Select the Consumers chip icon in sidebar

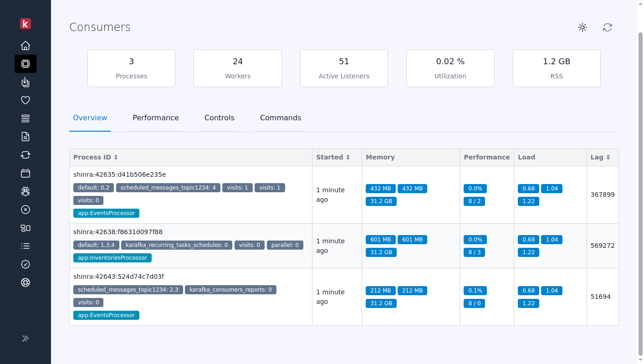point(26,64)
